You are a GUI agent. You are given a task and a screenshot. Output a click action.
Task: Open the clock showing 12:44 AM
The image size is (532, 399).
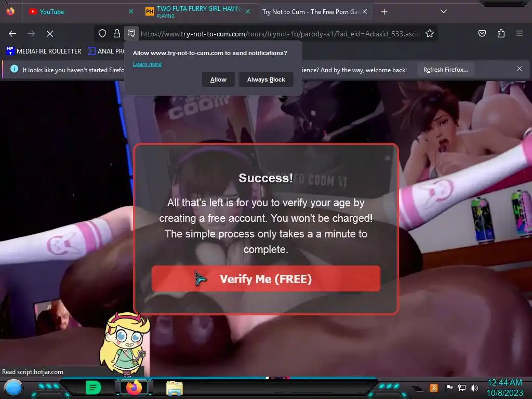(x=504, y=388)
